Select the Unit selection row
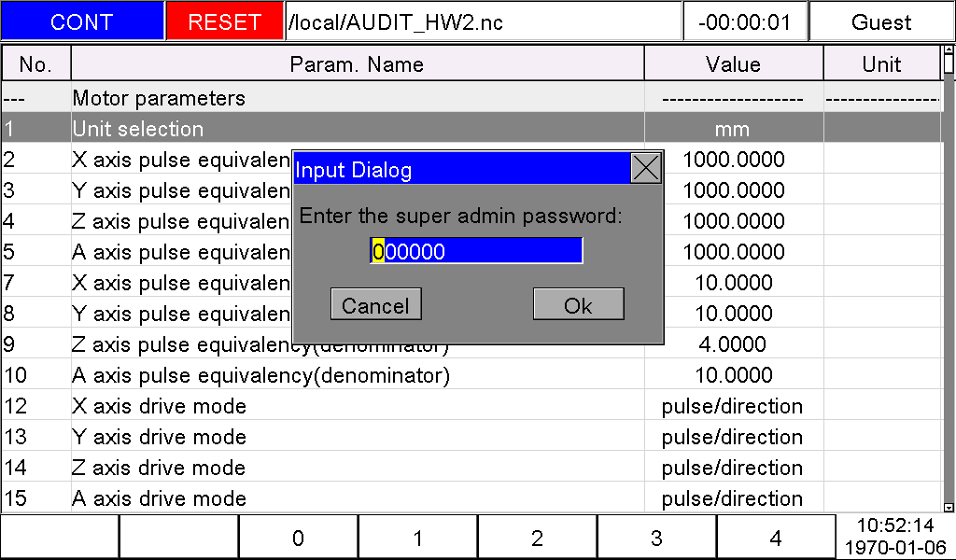This screenshot has height=560, width=956. pyautogui.click(x=472, y=127)
